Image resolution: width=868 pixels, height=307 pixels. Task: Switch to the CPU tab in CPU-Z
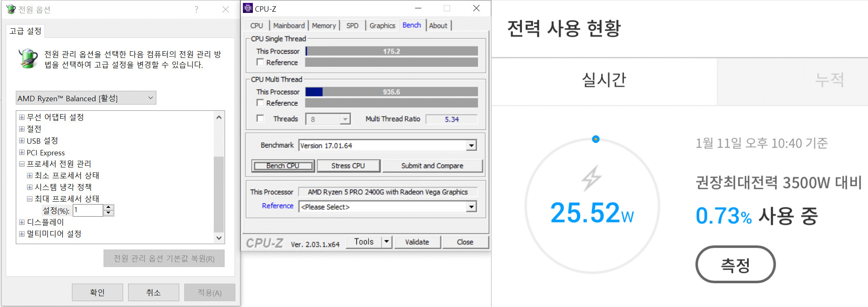(x=257, y=25)
